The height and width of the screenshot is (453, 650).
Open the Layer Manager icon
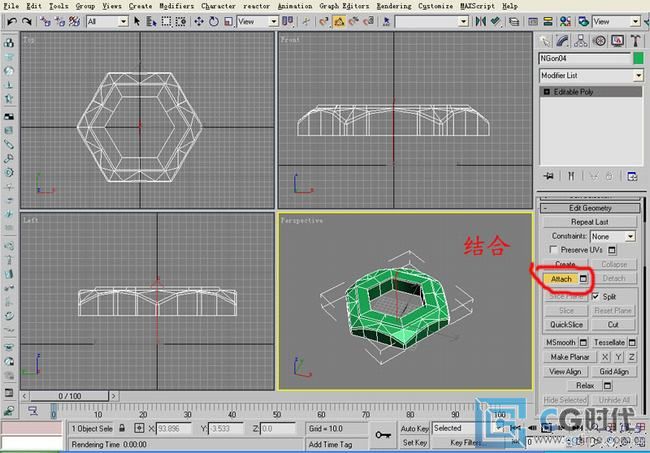pyautogui.click(x=514, y=21)
